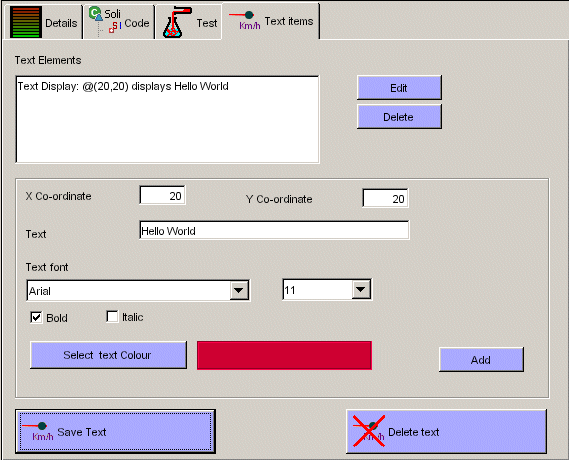This screenshot has height=460, width=569.
Task: Switch to the Details tab
Action: (x=44, y=22)
